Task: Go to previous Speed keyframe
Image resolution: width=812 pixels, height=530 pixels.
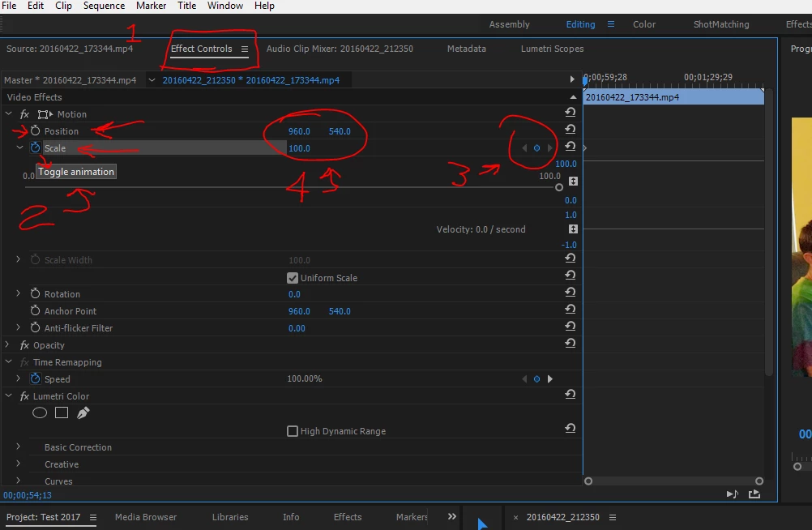Action: pos(524,378)
